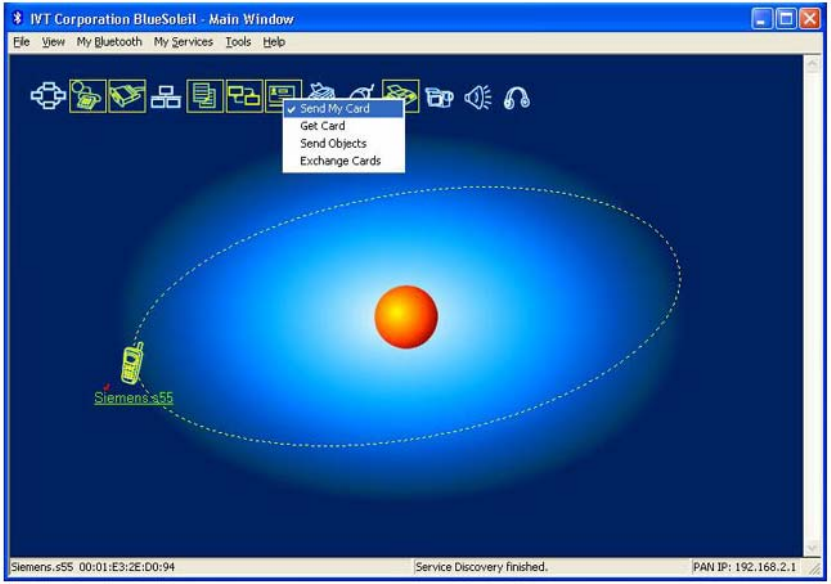831x584 pixels.
Task: Open the Help menu
Action: [x=274, y=42]
